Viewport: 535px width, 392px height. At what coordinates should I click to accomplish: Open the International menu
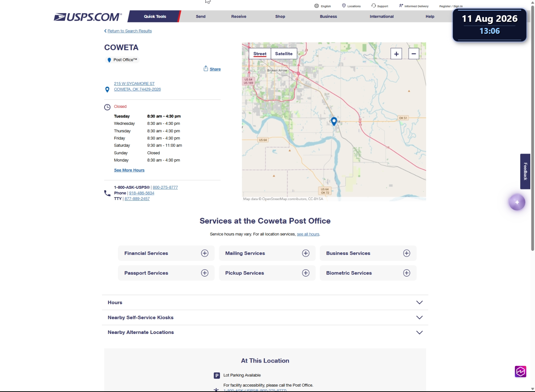coord(382,16)
